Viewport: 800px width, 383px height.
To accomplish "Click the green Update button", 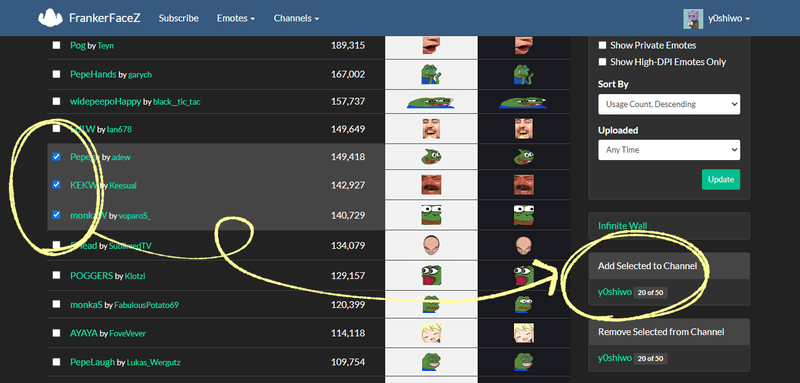I will click(x=721, y=180).
